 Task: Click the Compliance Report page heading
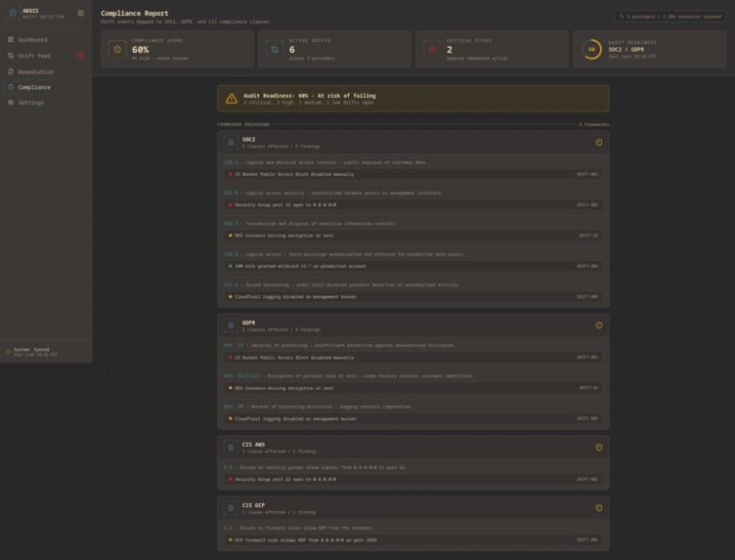tap(135, 13)
